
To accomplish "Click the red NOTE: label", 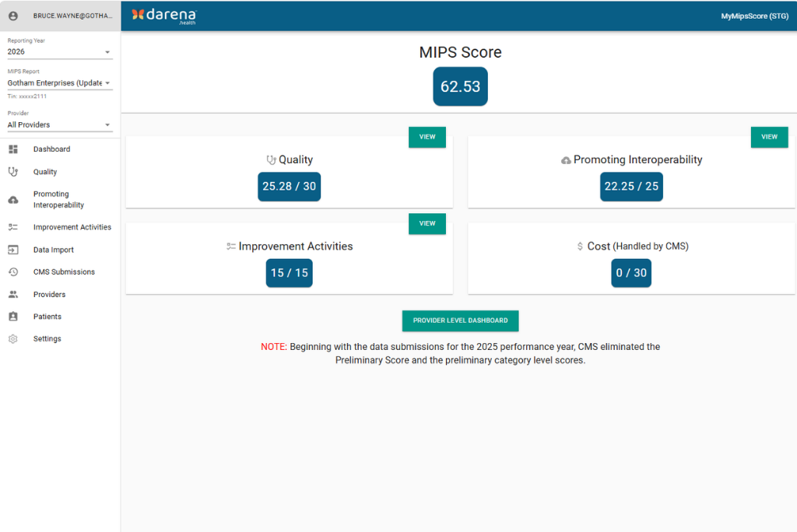I will click(x=274, y=347).
